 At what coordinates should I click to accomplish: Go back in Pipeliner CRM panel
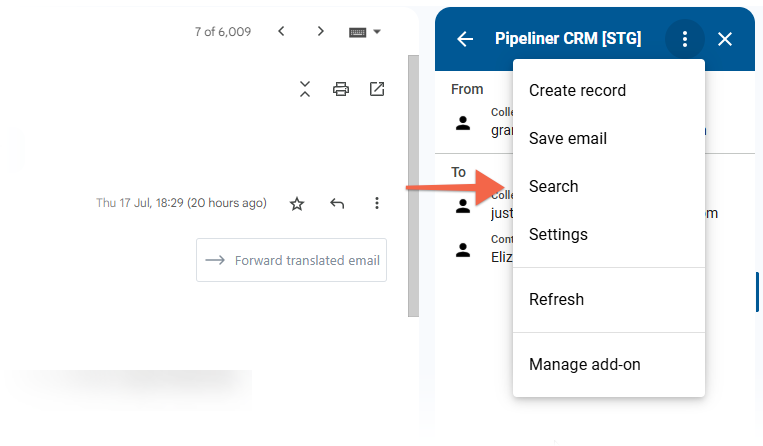tap(464, 39)
